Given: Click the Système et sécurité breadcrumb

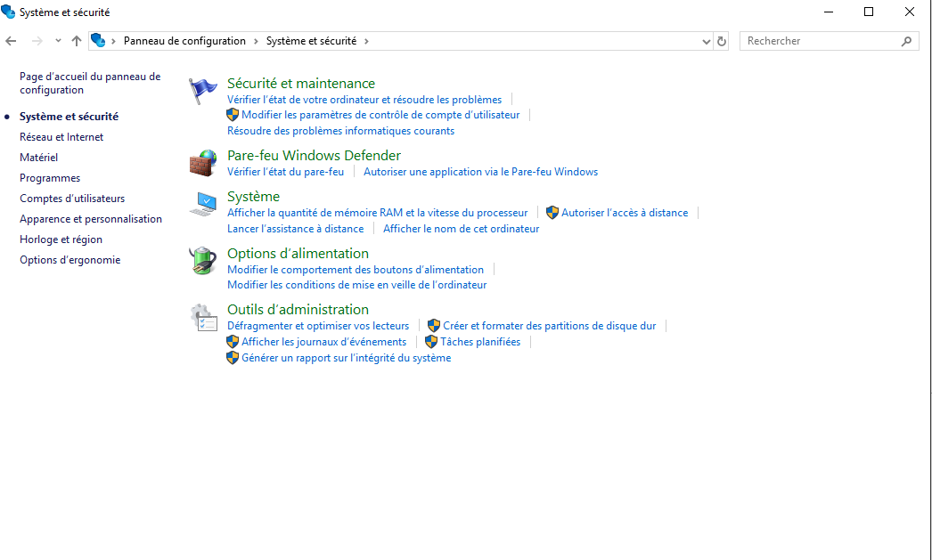Looking at the screenshot, I should coord(312,41).
